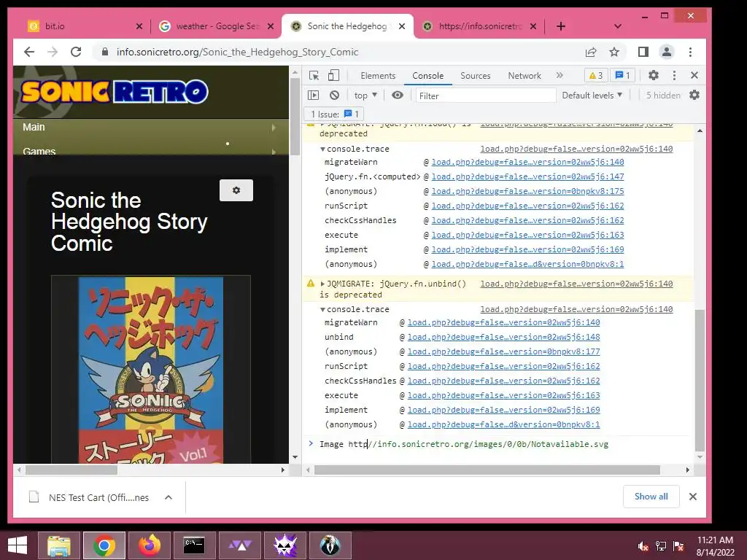This screenshot has width=747, height=560.
Task: Open console settings gear beside '5 hidden'
Action: 694,96
